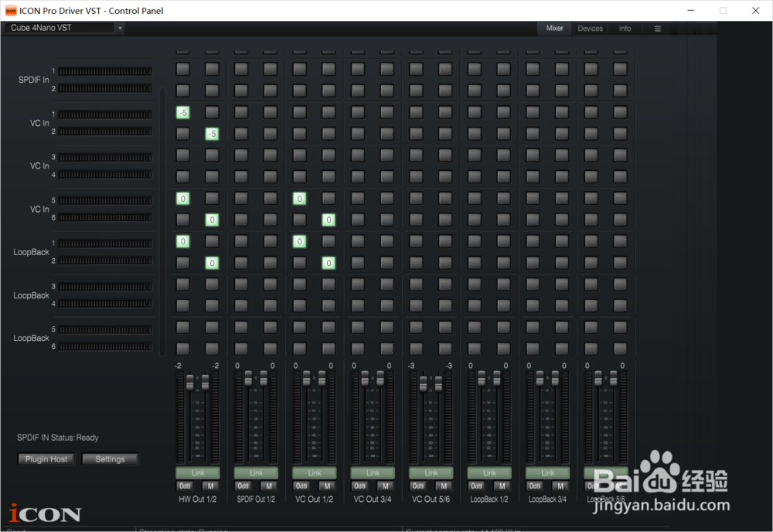Screen dimensions: 773x532
Task: Toggle the 0 cell routing VC In 5 to VC Out 1/2 left
Action: [x=299, y=199]
